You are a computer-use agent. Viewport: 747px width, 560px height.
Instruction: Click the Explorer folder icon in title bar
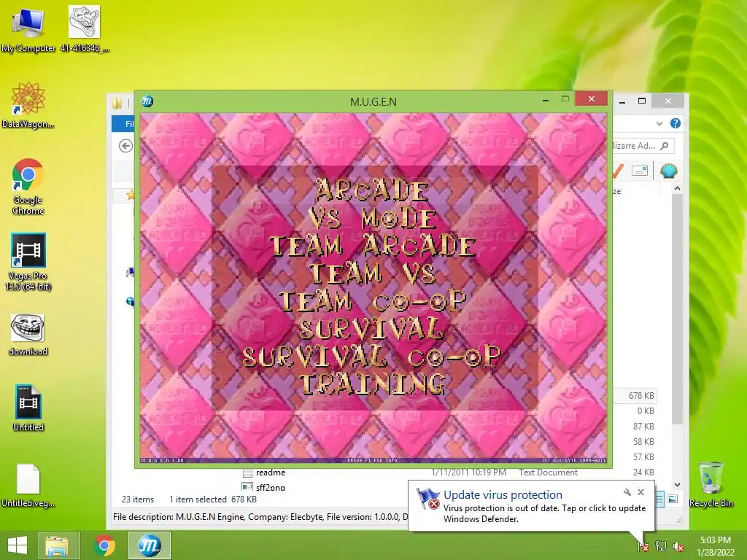[117, 103]
